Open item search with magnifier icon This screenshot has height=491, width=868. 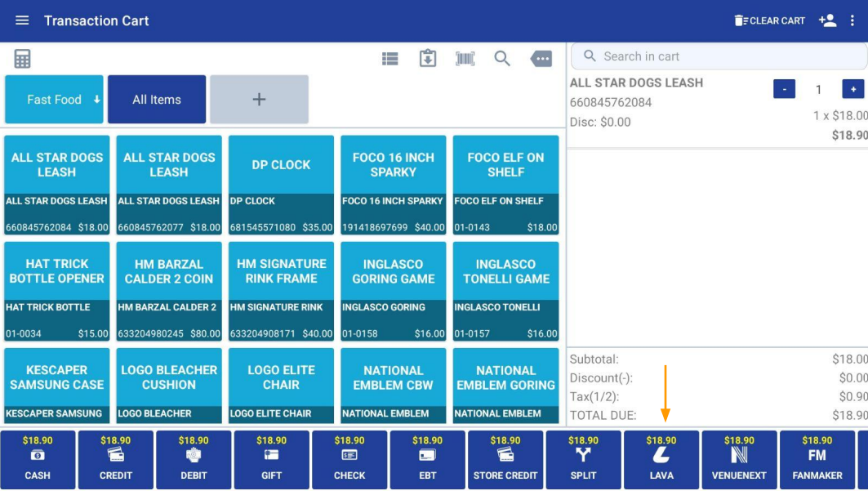[502, 59]
